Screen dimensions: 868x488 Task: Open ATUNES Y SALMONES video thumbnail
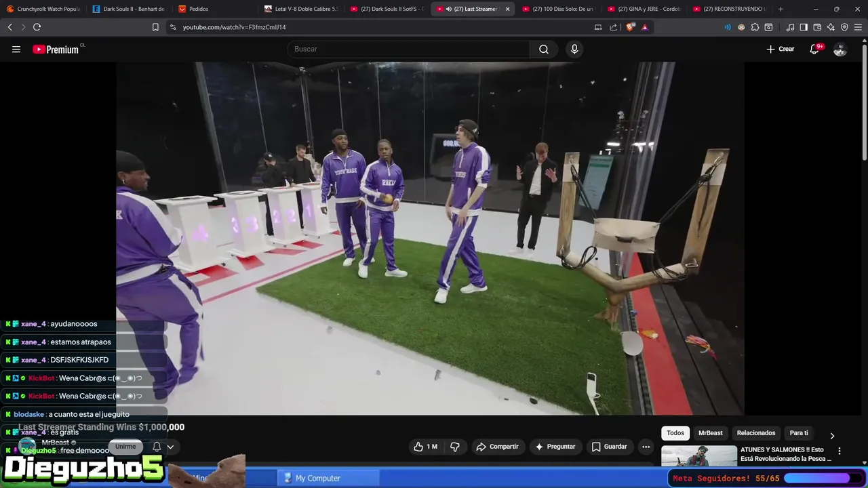click(x=699, y=455)
